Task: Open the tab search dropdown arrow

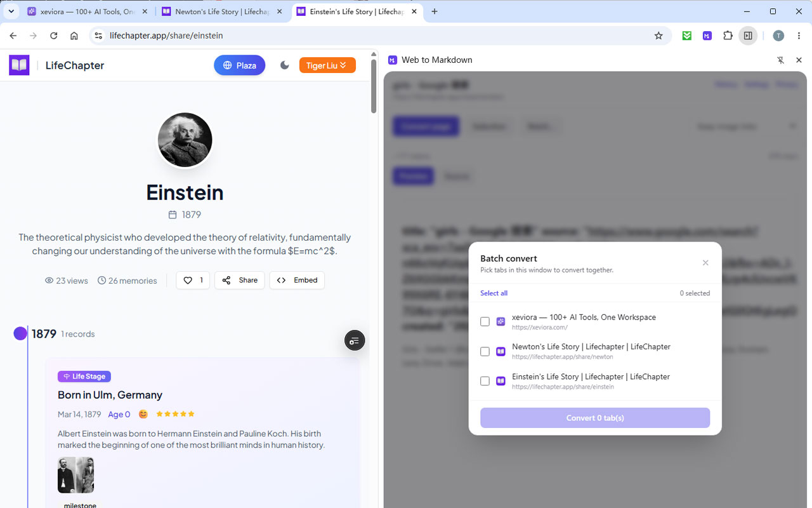Action: tap(11, 11)
